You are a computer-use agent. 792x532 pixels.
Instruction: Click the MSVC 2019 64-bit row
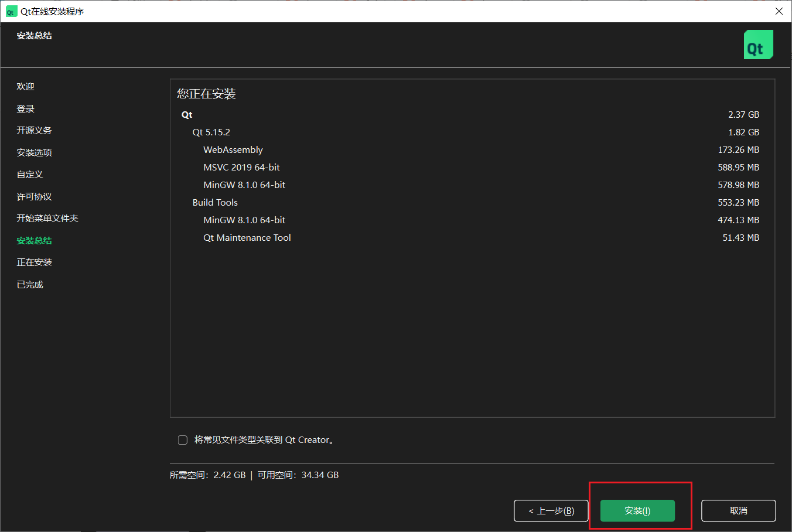(x=470, y=168)
